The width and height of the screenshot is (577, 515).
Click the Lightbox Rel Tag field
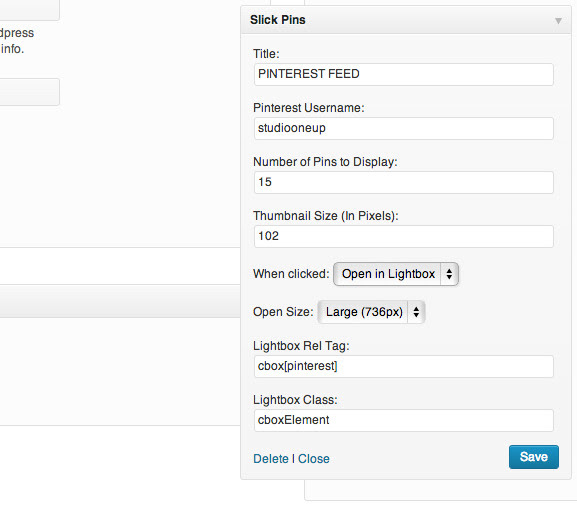pyautogui.click(x=404, y=366)
